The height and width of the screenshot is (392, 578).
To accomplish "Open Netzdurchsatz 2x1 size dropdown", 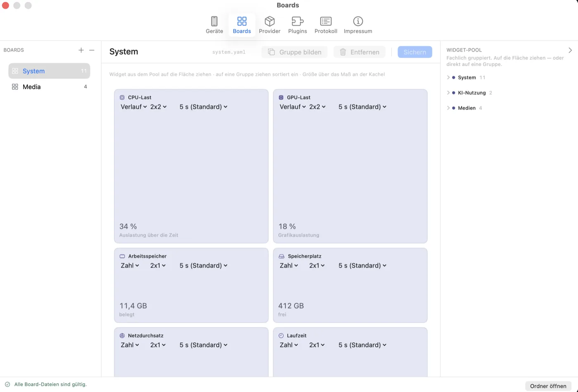I will [x=158, y=345].
